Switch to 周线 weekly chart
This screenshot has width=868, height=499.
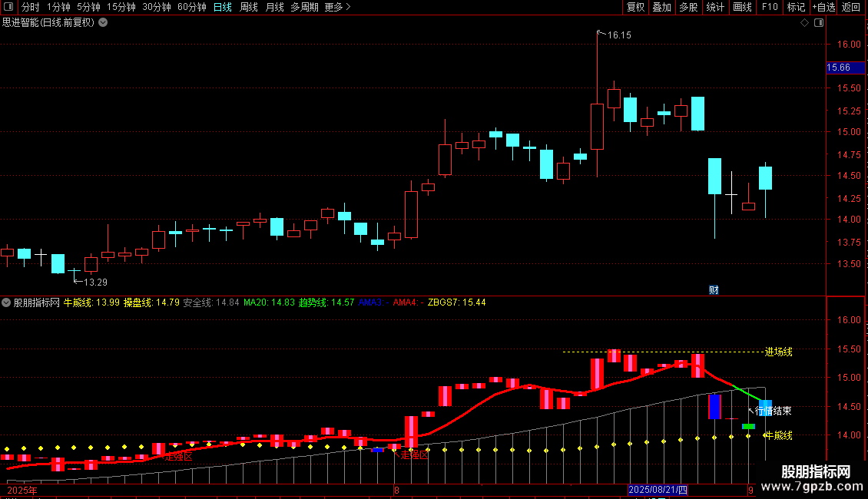coord(249,7)
